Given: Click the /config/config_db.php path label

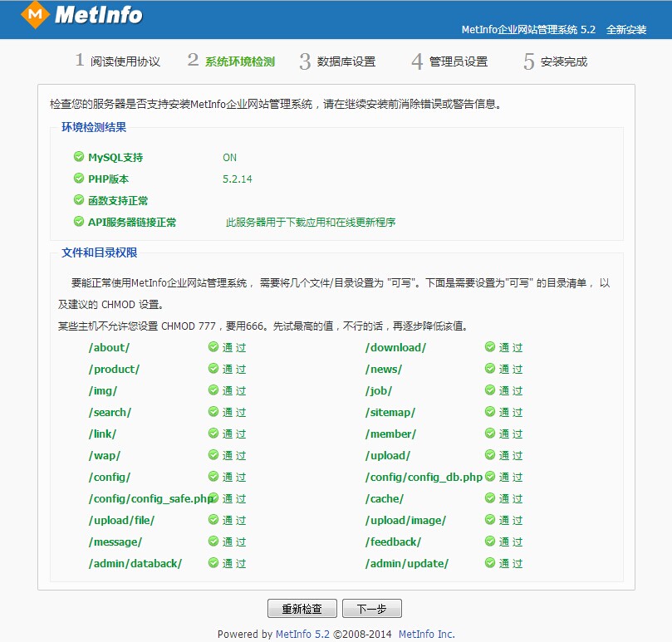Looking at the screenshot, I should [424, 477].
